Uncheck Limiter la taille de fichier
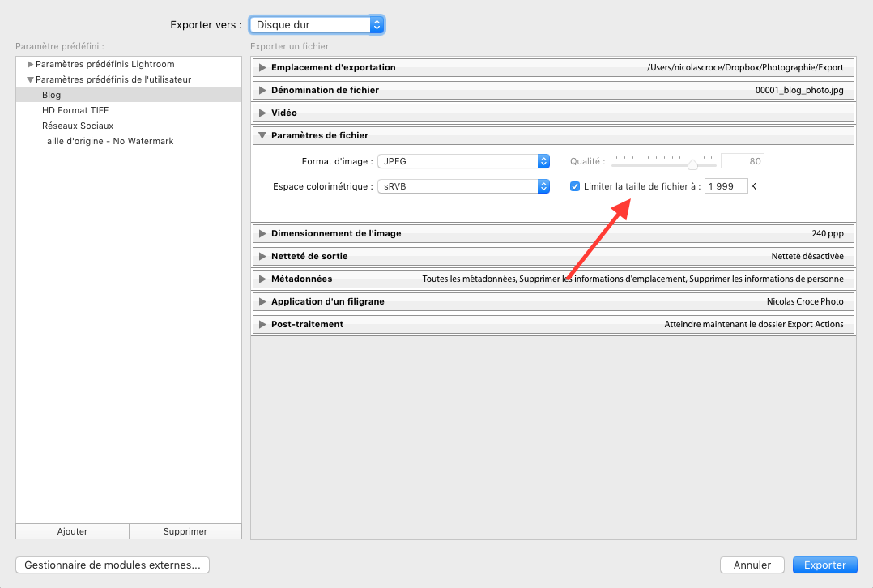Viewport: 873px width, 588px height. pos(575,187)
